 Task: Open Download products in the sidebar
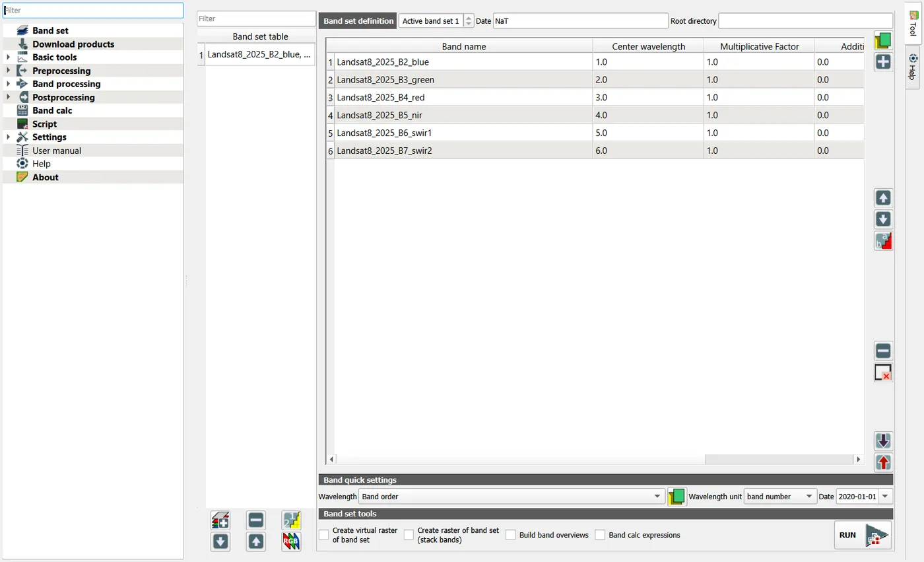click(x=73, y=44)
